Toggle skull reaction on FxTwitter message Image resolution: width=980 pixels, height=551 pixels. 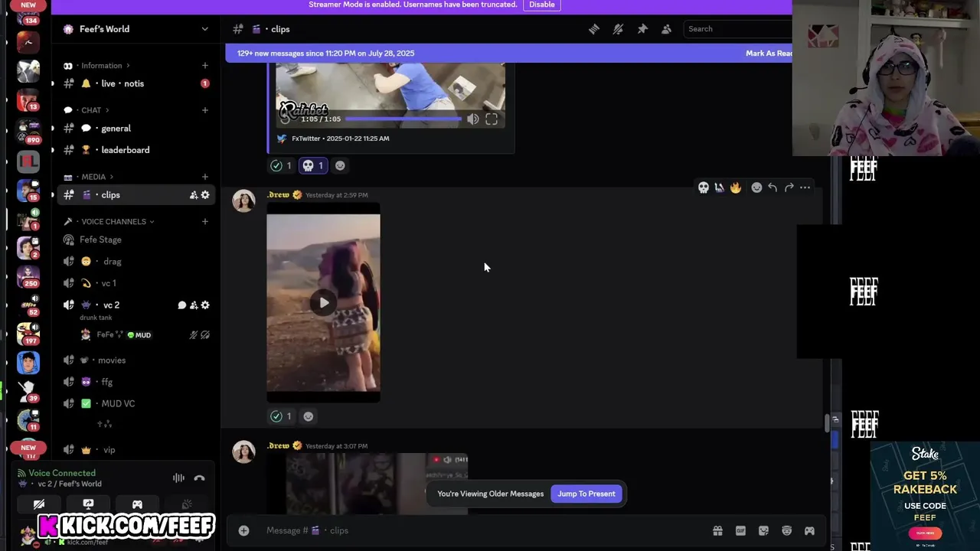click(312, 165)
